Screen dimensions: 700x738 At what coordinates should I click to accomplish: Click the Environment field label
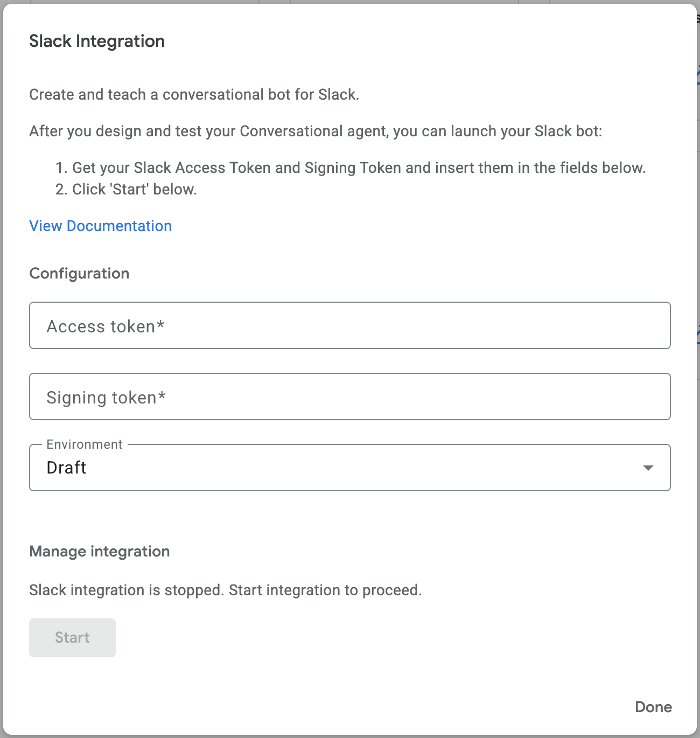(85, 444)
